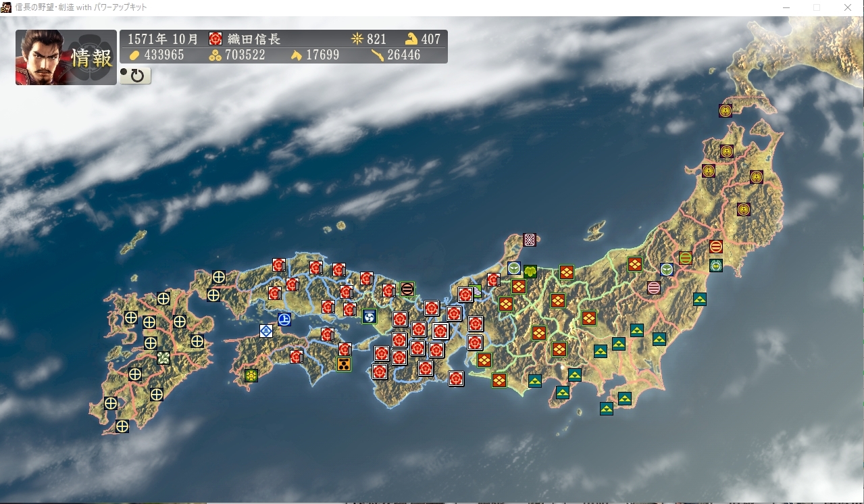The width and height of the screenshot is (864, 504).
Task: Select the pink lattice crest castle on Noto peninsula
Action: [530, 239]
